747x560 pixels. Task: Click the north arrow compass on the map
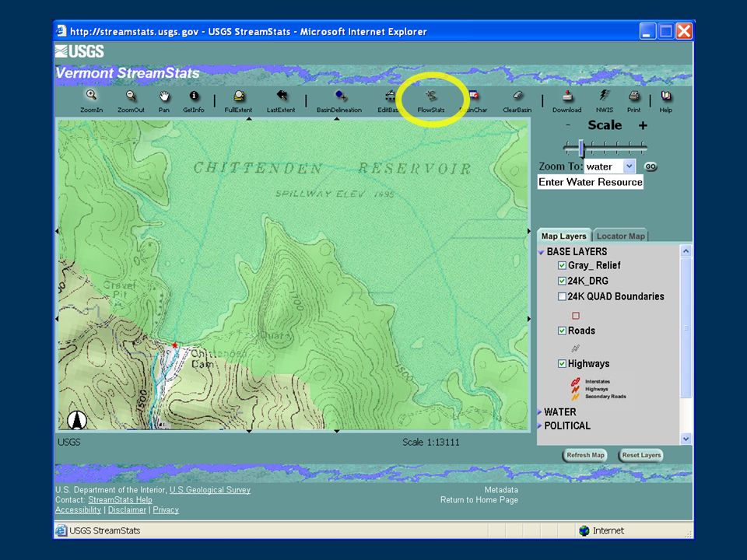tap(77, 420)
